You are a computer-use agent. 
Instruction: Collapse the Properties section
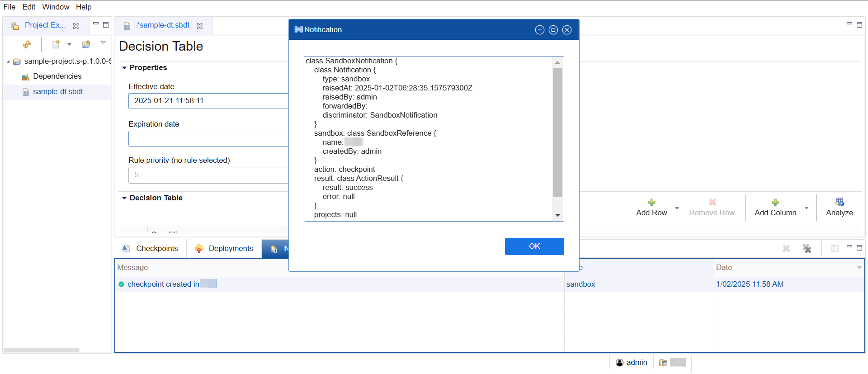(124, 68)
